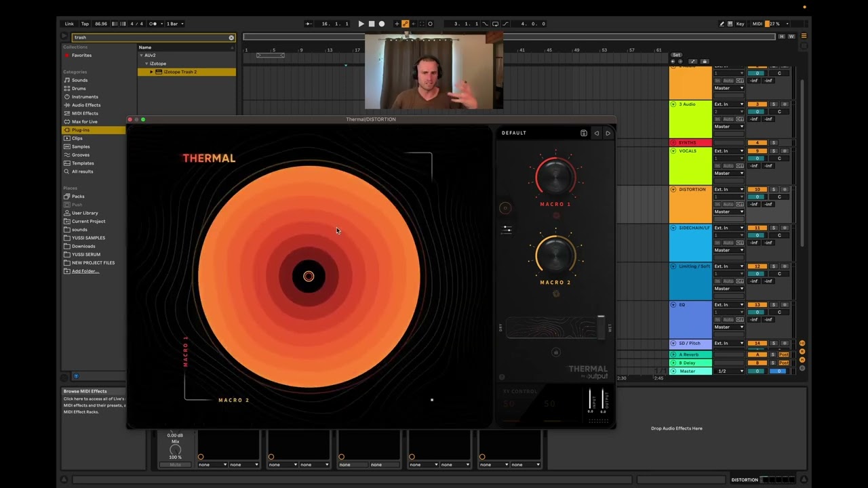Screen dimensions: 868x488
Task: Toggle the lock icon below dry/wet slider
Action: click(556, 352)
